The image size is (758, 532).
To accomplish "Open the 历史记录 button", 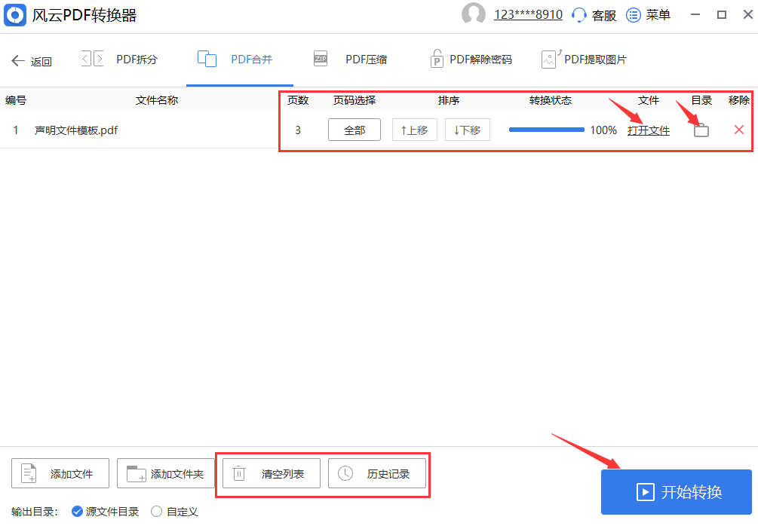I will pyautogui.click(x=377, y=473).
